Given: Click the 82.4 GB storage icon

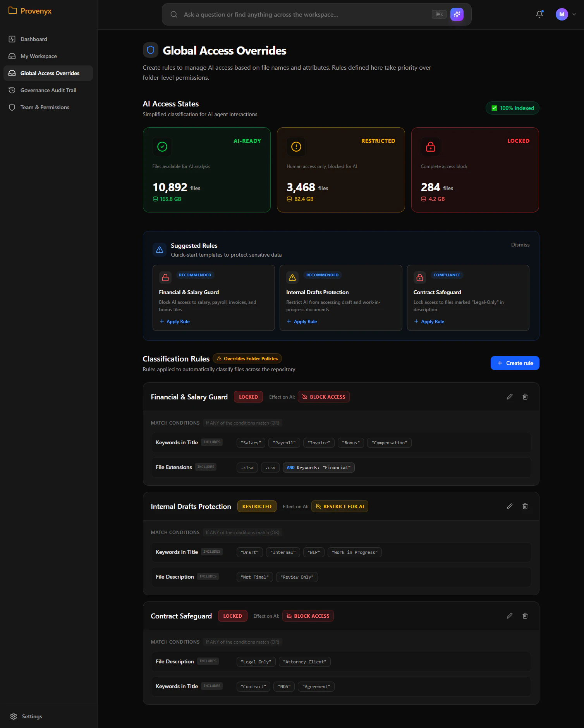Looking at the screenshot, I should click(x=289, y=199).
